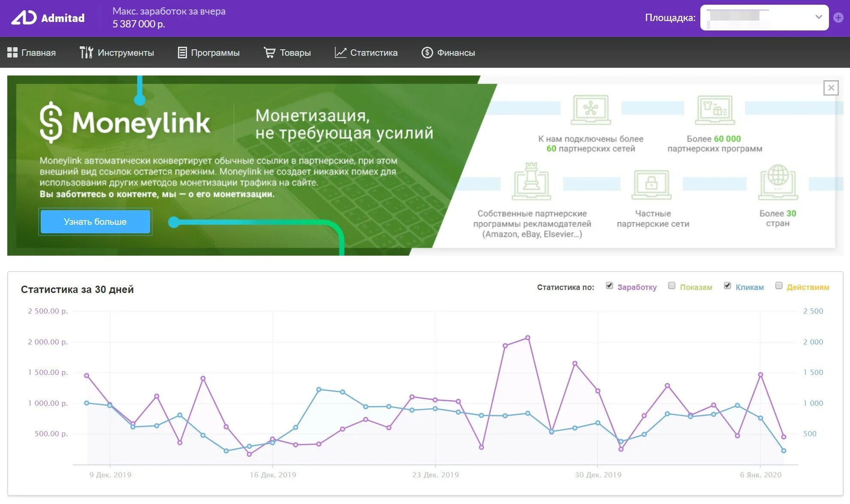Click the Узнать больше button

pyautogui.click(x=95, y=222)
